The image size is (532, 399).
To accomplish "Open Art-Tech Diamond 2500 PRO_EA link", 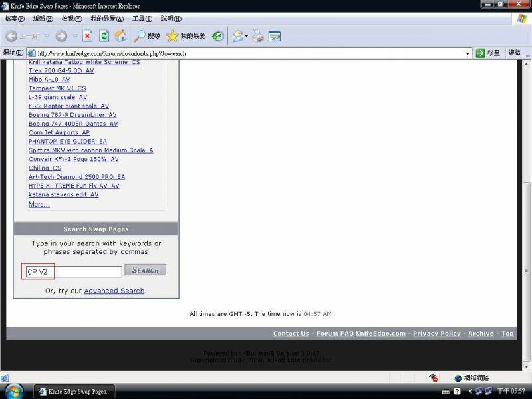I will pos(76,176).
